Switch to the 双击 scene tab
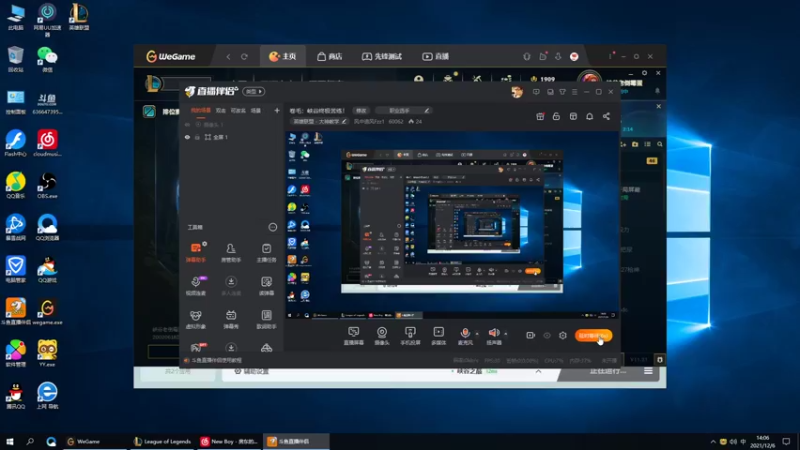Screen dimensions: 800x450 point(220,110)
